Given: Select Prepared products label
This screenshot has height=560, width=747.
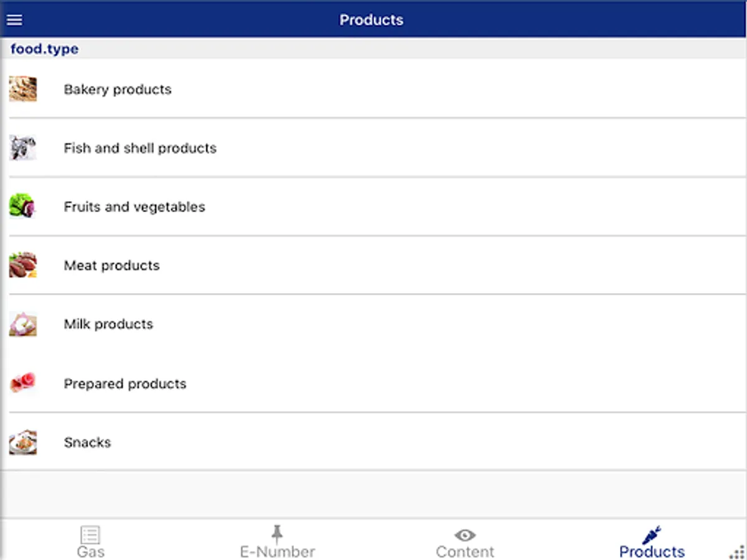Looking at the screenshot, I should click(125, 384).
